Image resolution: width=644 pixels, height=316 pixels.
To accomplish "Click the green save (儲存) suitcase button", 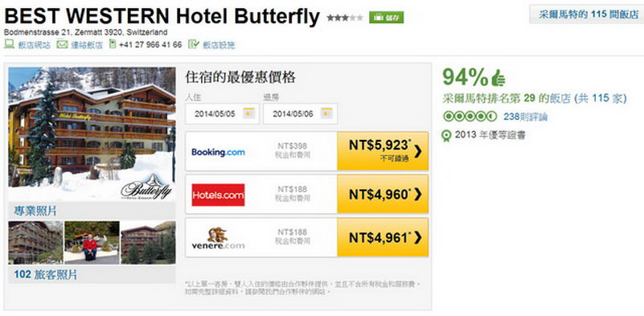I will tap(386, 17).
